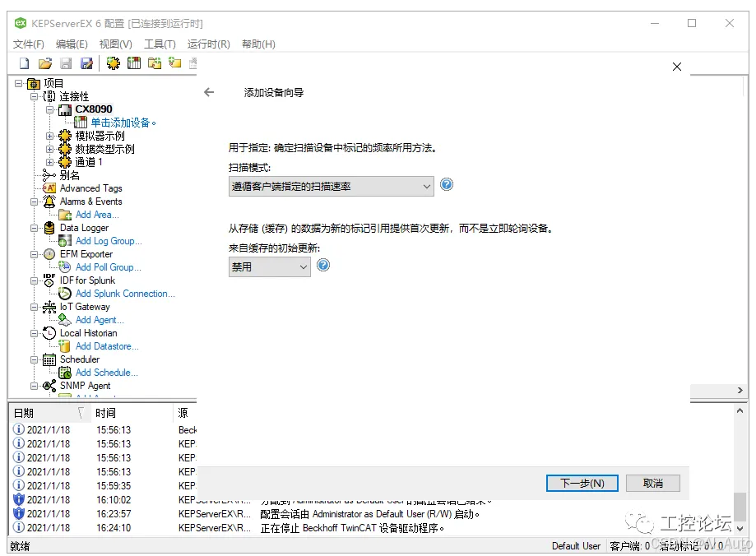The width and height of the screenshot is (756, 556).
Task: Click the Alarms & Events bell icon
Action: click(49, 202)
